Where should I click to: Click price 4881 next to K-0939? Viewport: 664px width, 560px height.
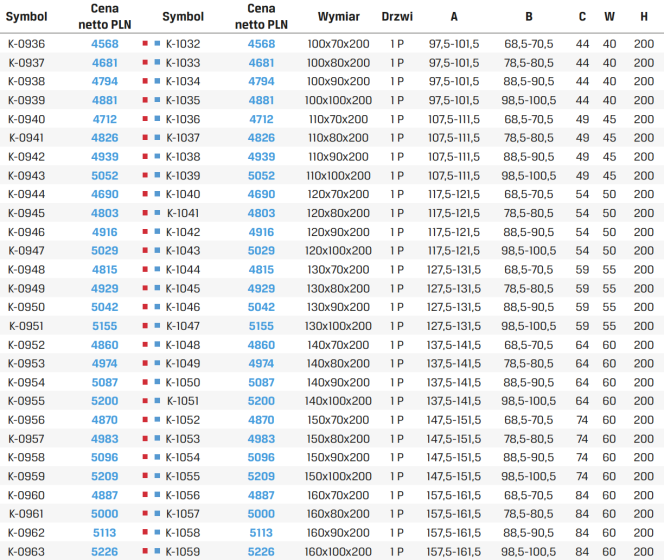pos(105,100)
